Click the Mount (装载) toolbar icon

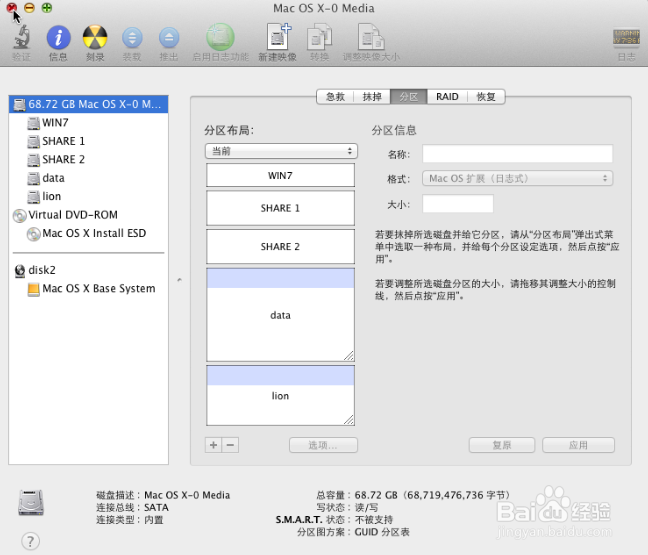click(132, 38)
